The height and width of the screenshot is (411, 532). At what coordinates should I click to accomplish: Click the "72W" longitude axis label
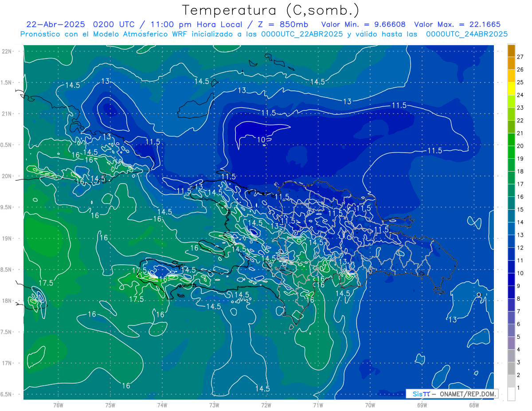[x=266, y=404]
